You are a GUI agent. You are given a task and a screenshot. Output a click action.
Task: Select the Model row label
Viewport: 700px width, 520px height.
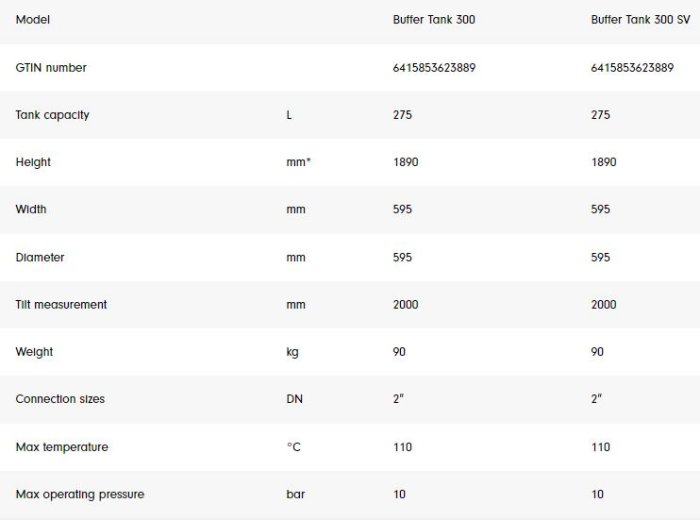pos(33,20)
